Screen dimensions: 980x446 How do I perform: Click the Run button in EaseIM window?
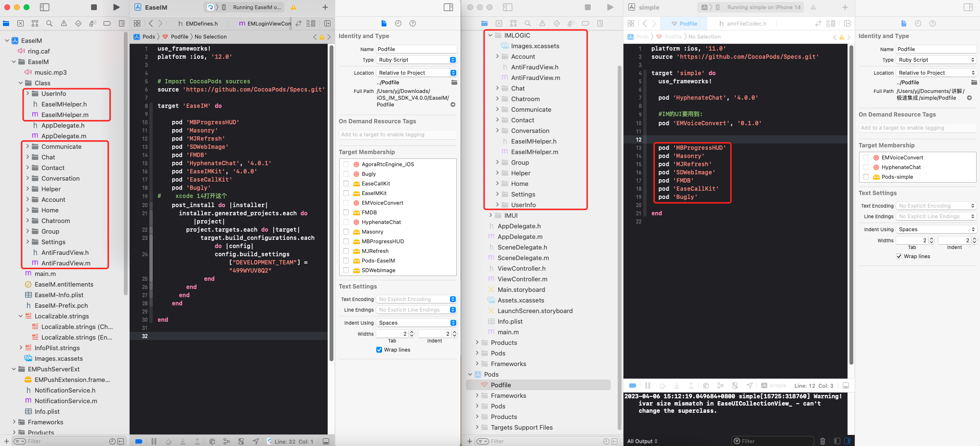coord(116,7)
